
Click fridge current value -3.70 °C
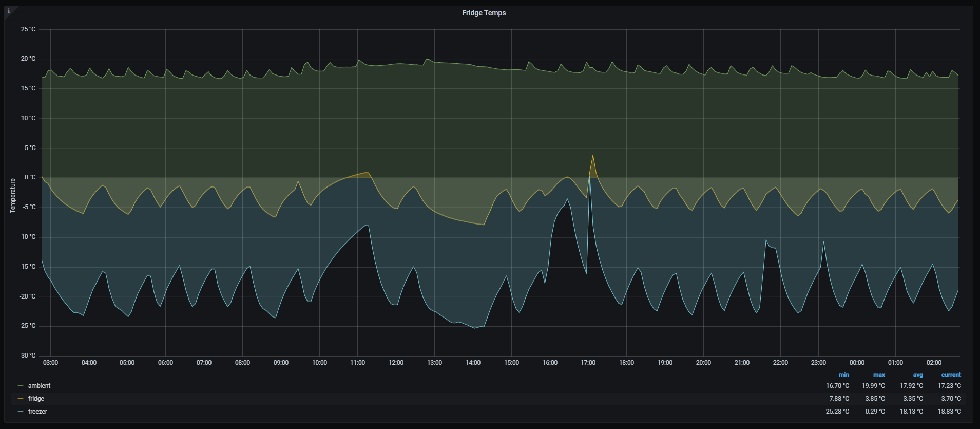tap(950, 399)
